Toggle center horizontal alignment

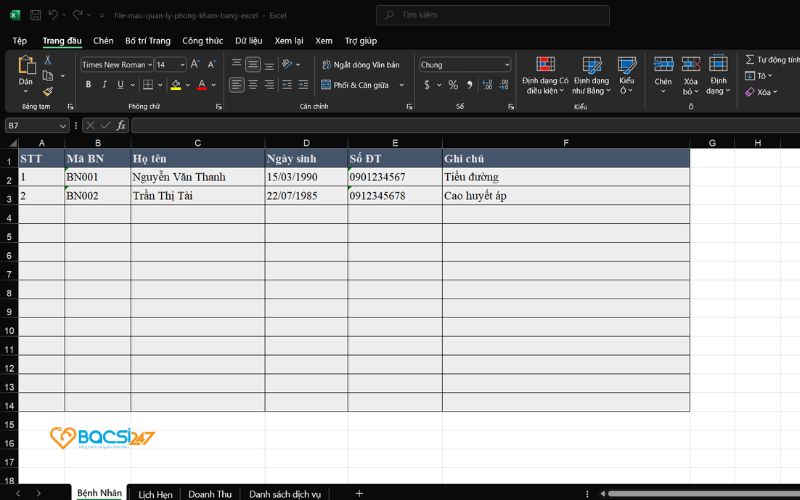[253, 85]
